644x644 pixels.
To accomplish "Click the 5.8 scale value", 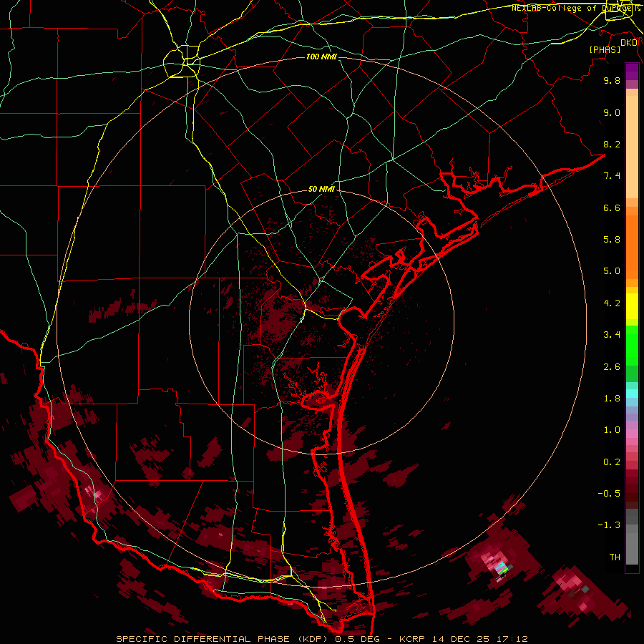I will [612, 240].
